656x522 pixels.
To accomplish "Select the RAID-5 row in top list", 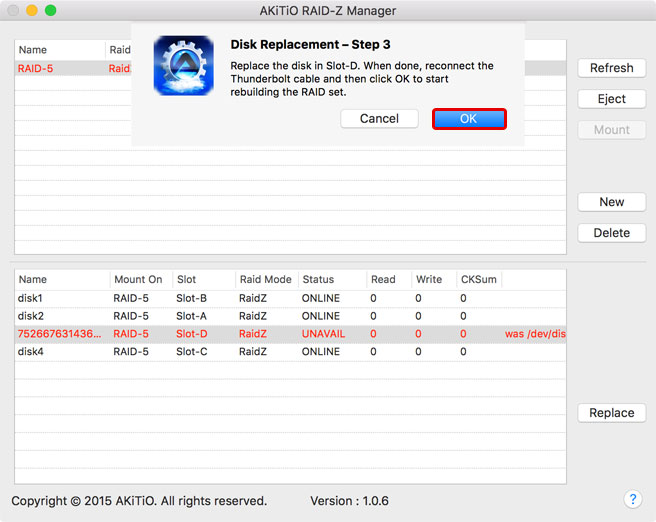I will click(60, 68).
